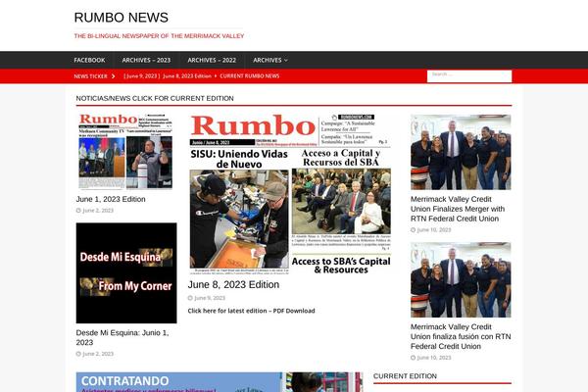The width and height of the screenshot is (588, 392).
Task: Click the clock icon beside June 2 under June 1 Edition
Action: tap(78, 211)
